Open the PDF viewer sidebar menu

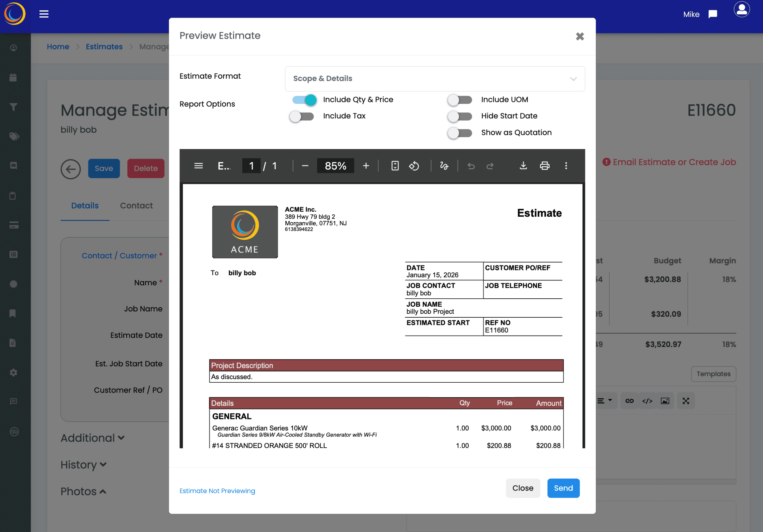pyautogui.click(x=198, y=165)
